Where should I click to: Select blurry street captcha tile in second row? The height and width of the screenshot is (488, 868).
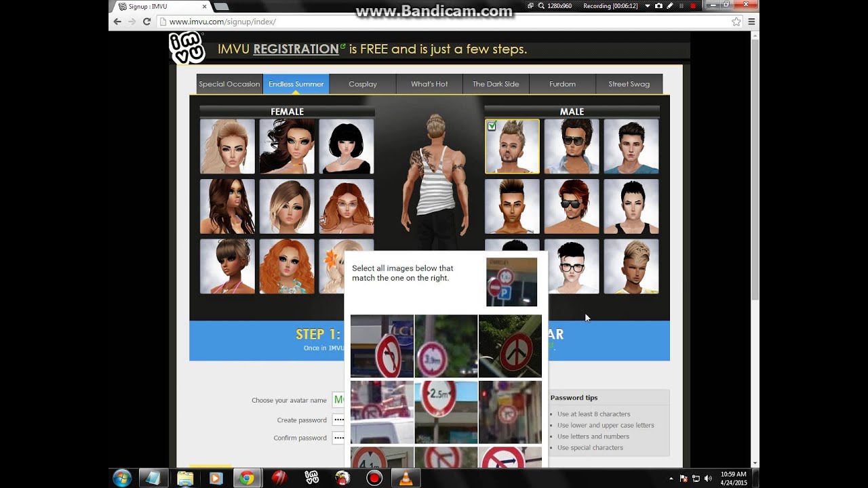tap(510, 412)
